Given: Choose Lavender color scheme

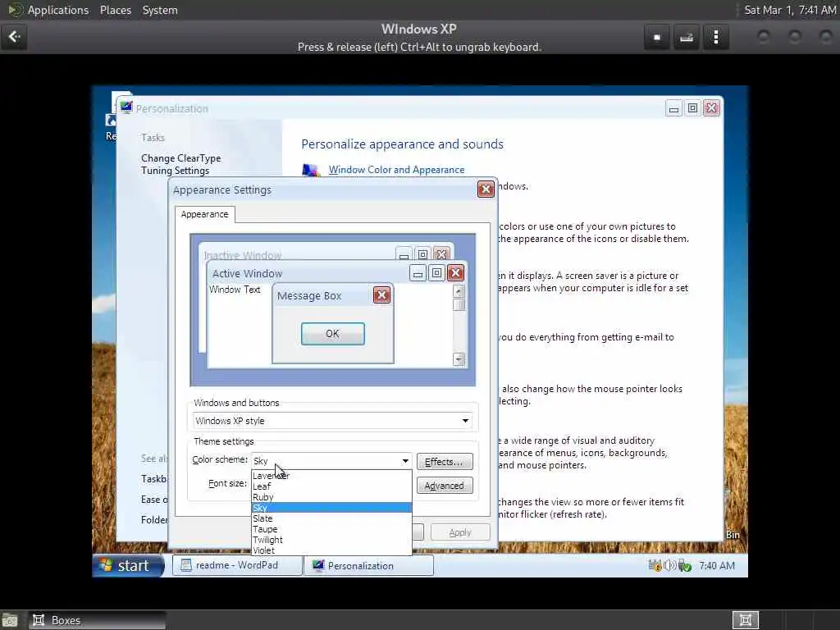Looking at the screenshot, I should pos(331,476).
